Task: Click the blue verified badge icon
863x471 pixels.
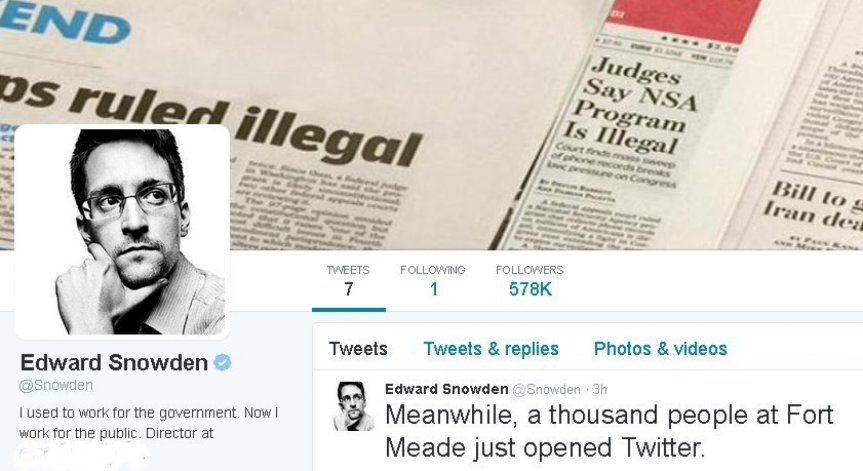Action: (222, 363)
